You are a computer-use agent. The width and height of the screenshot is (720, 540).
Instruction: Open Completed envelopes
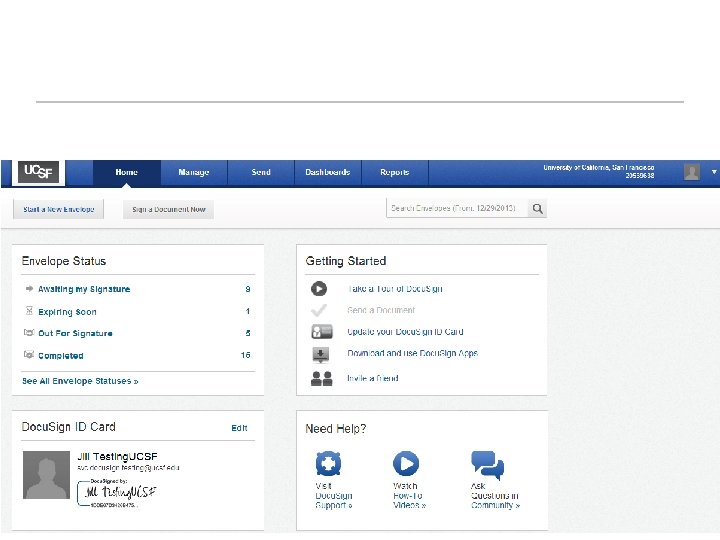(61, 356)
